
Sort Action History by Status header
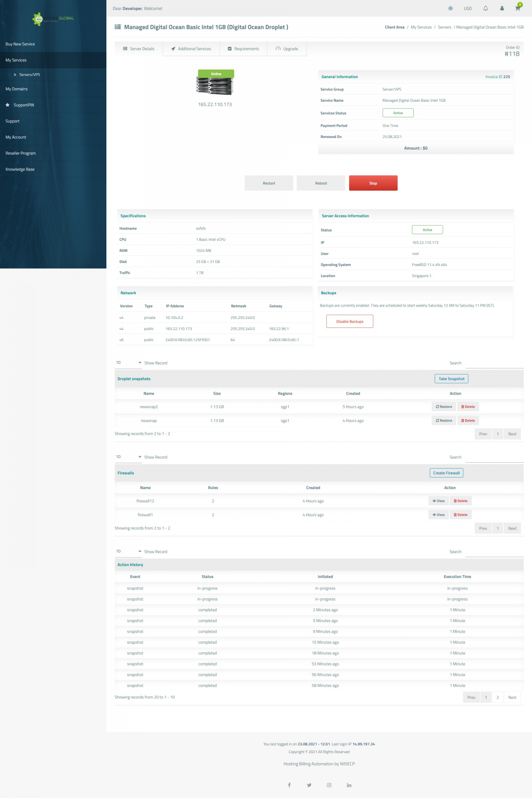(207, 577)
